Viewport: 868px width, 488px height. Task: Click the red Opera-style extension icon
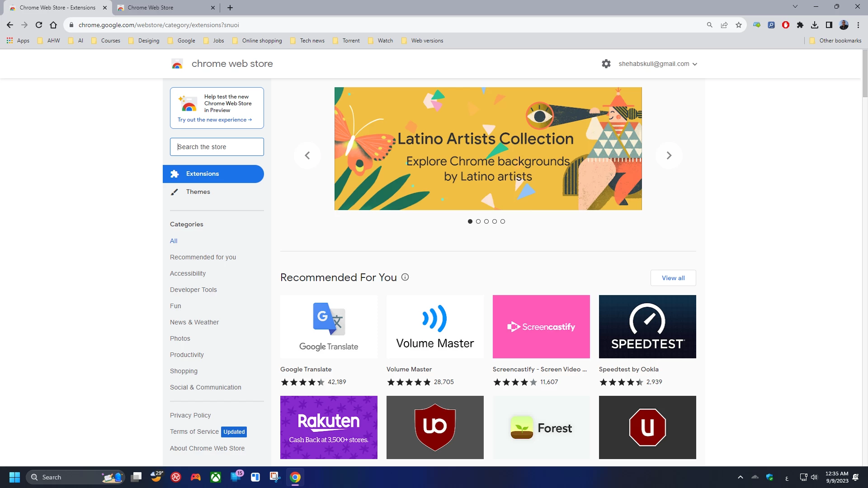tap(786, 25)
